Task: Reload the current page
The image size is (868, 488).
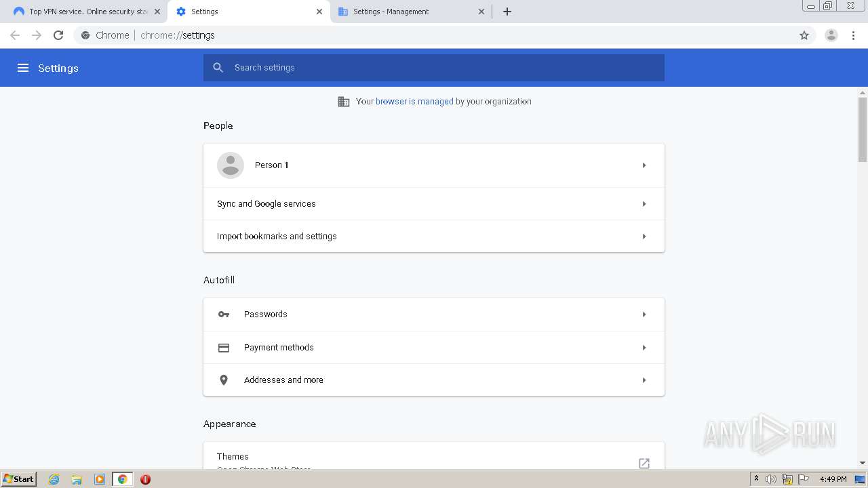Action: click(58, 35)
